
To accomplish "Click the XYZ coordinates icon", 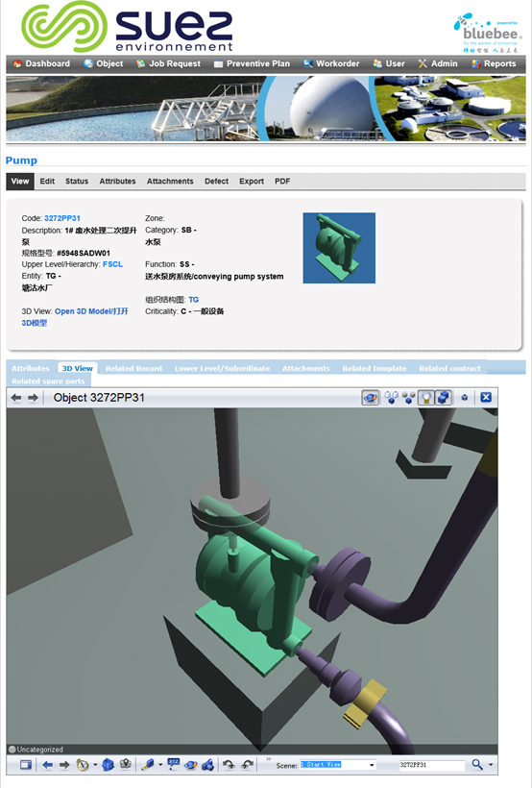I will pos(173,765).
